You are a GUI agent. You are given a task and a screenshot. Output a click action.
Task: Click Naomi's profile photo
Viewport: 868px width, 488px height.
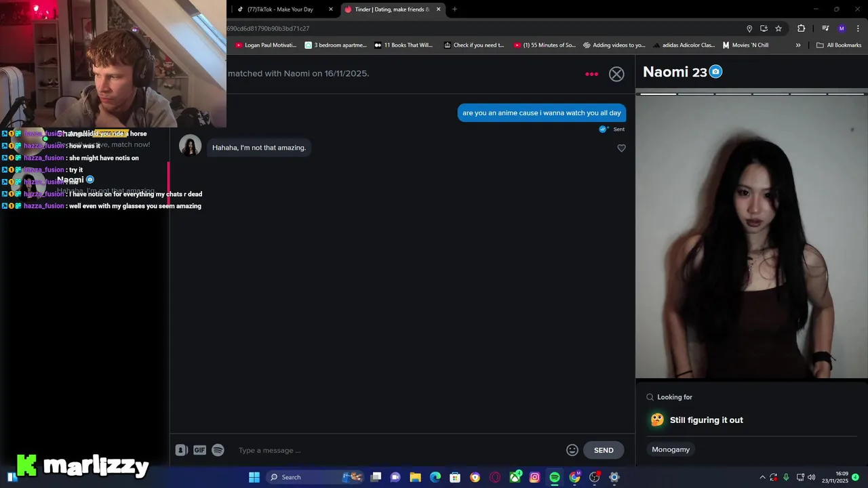point(751,237)
